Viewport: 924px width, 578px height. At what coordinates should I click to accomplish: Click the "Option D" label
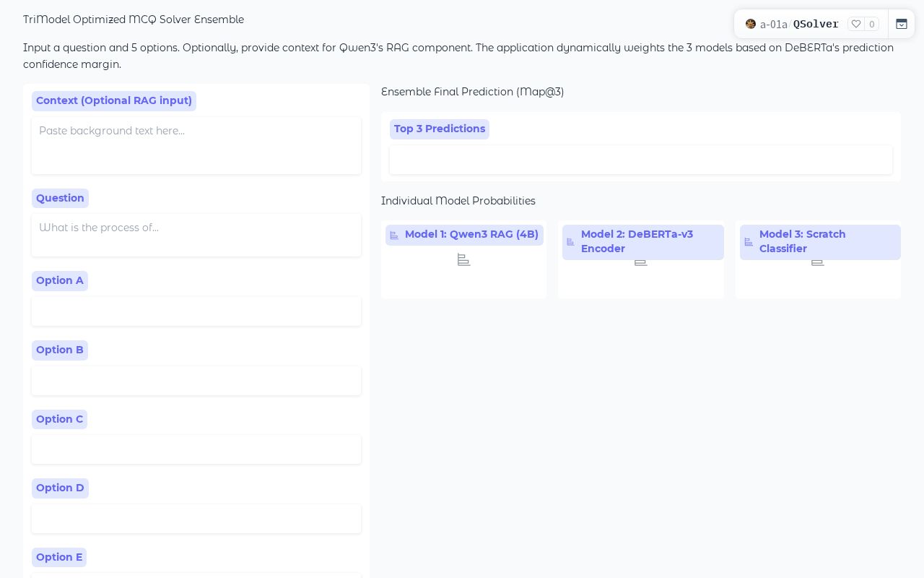pos(60,488)
